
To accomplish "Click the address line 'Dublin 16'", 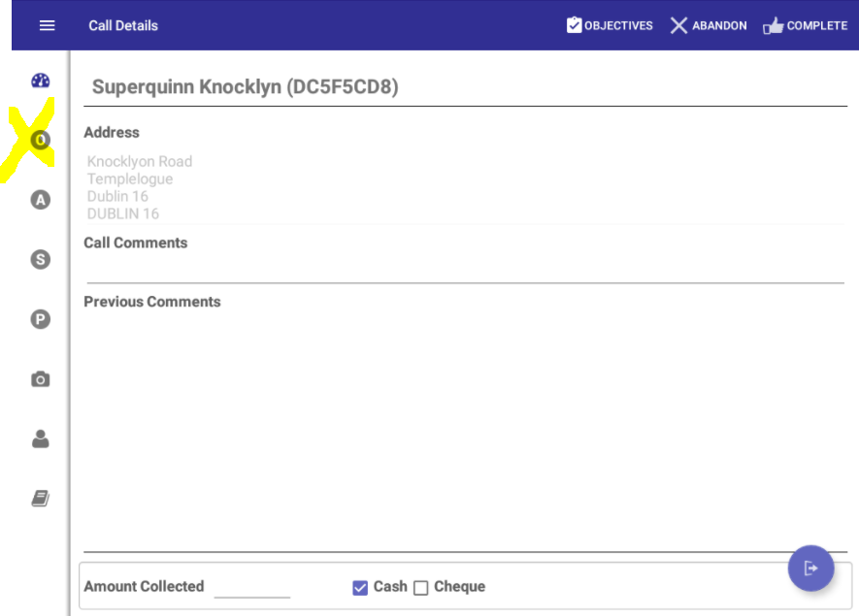I will (117, 196).
